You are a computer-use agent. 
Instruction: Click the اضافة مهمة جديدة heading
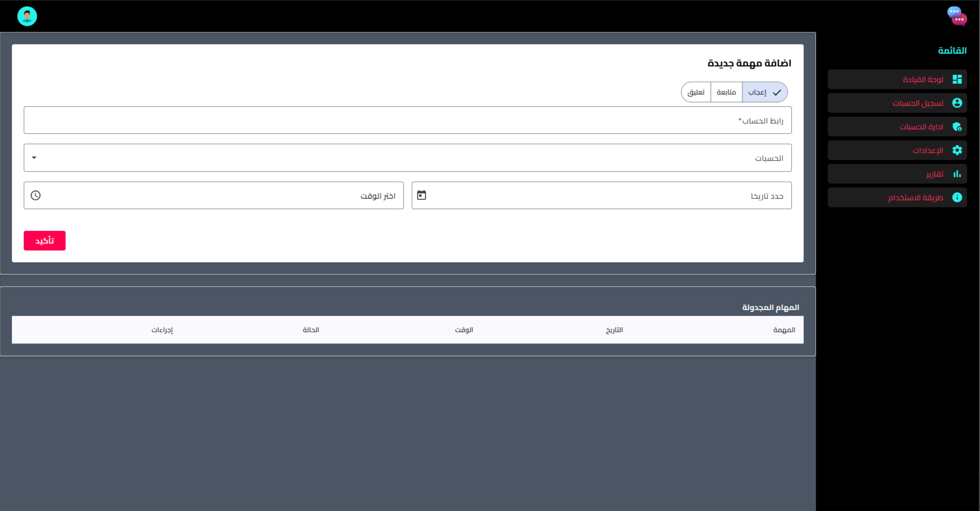pyautogui.click(x=749, y=63)
